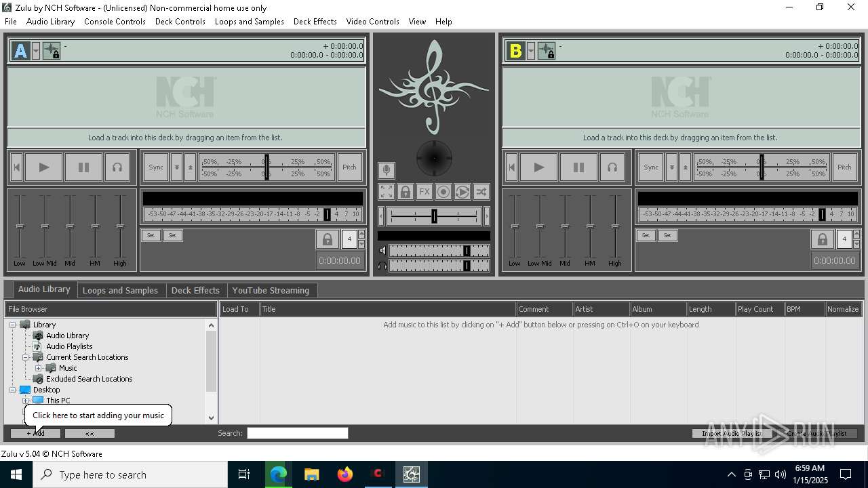Click the record circle button
This screenshot has height=488, width=868.
443,192
